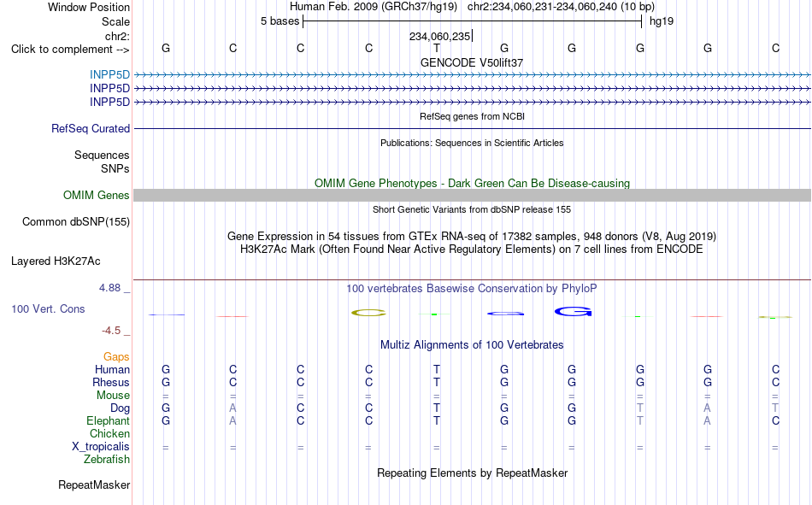
Task: Click 'Multiz Alignments of 100 Vertebrates' title
Action: pyautogui.click(x=472, y=345)
